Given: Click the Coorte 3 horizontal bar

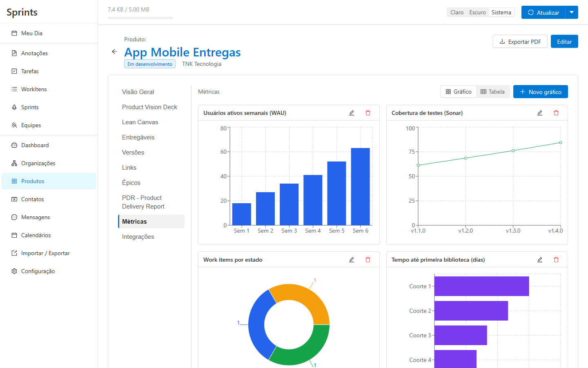Looking at the screenshot, I should click(461, 335).
